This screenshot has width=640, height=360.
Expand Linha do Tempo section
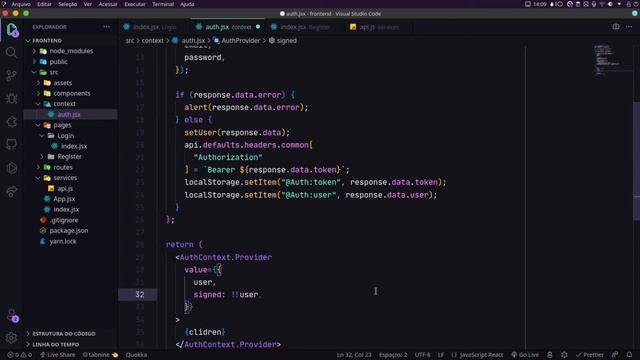(71, 344)
